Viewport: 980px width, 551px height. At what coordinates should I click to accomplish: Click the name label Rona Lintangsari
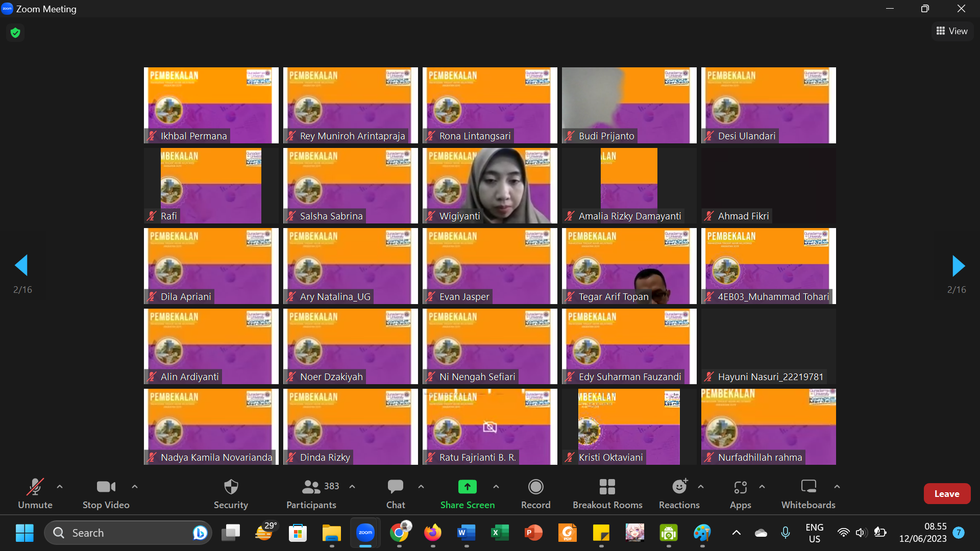point(475,136)
